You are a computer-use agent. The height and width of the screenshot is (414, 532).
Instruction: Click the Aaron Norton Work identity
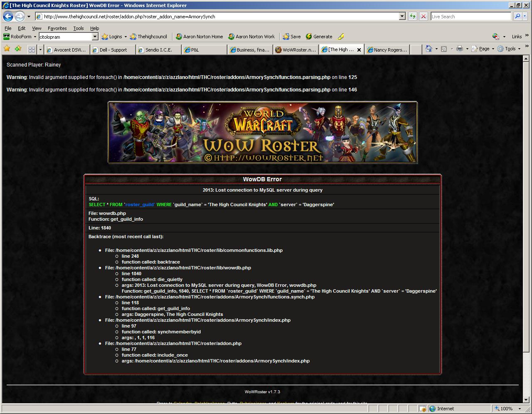click(251, 37)
